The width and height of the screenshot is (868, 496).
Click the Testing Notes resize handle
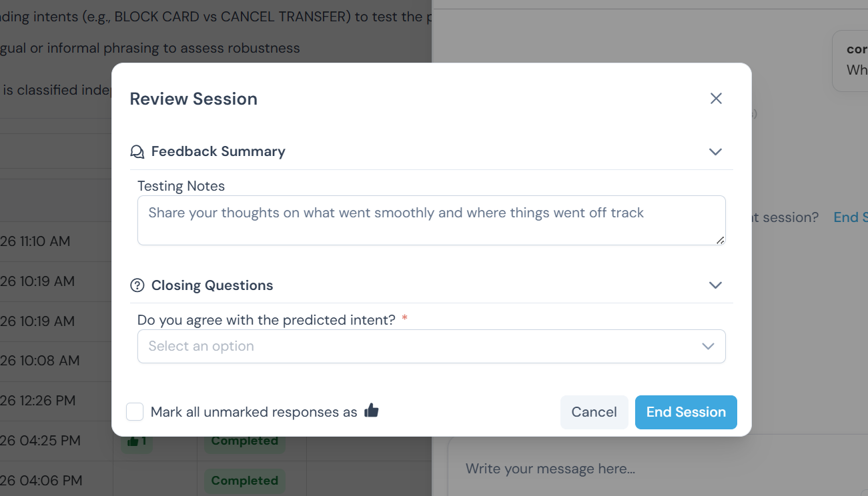click(x=721, y=240)
